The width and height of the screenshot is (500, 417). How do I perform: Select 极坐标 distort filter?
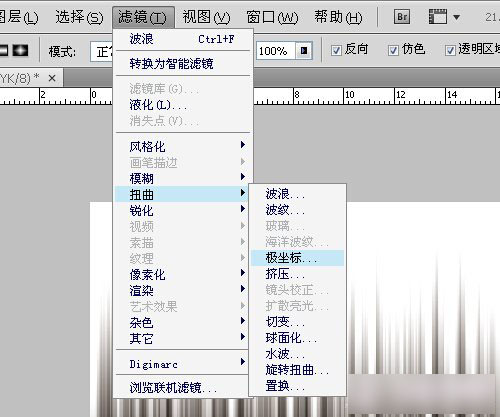[297, 258]
